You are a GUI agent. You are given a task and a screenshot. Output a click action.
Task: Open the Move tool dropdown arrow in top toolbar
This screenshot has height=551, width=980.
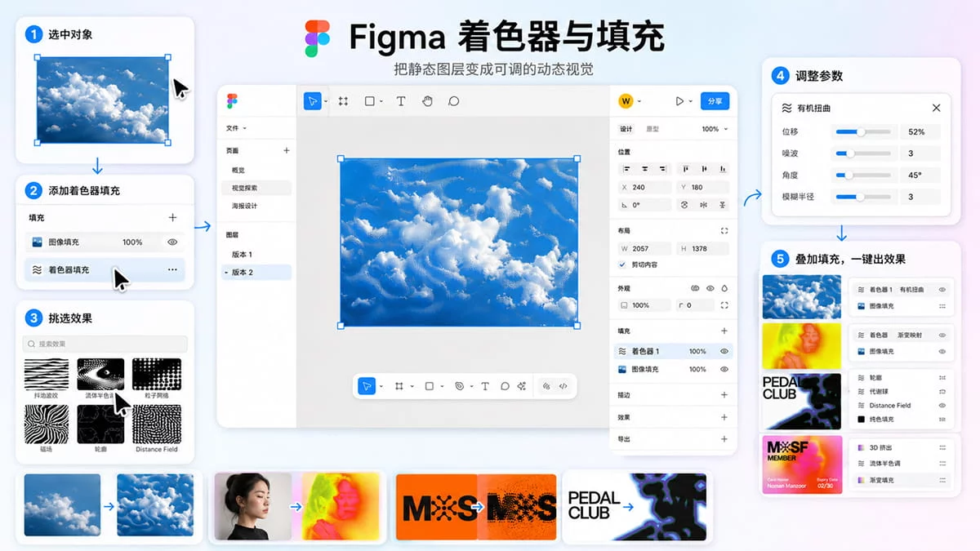[325, 102]
